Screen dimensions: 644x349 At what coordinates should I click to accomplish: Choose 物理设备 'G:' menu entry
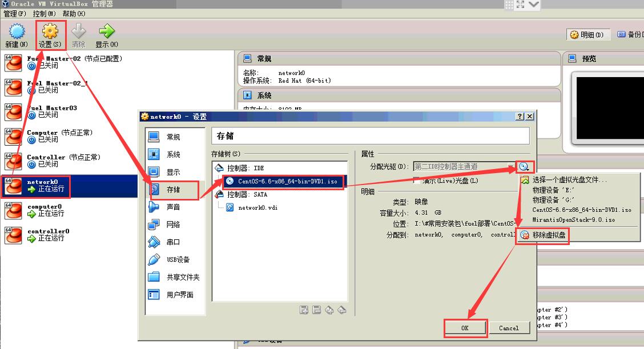click(x=579, y=200)
